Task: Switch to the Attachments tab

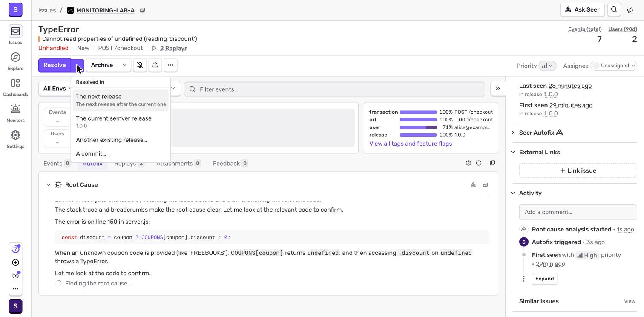Action: click(x=178, y=164)
